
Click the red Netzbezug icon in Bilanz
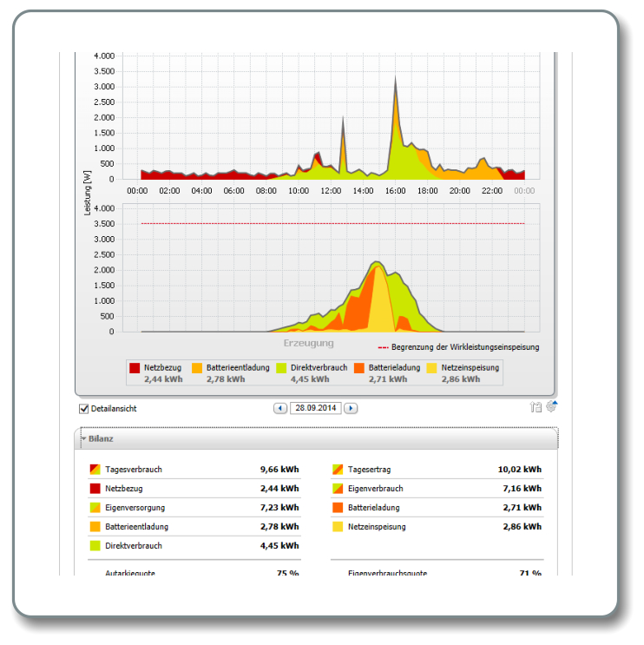click(x=95, y=488)
